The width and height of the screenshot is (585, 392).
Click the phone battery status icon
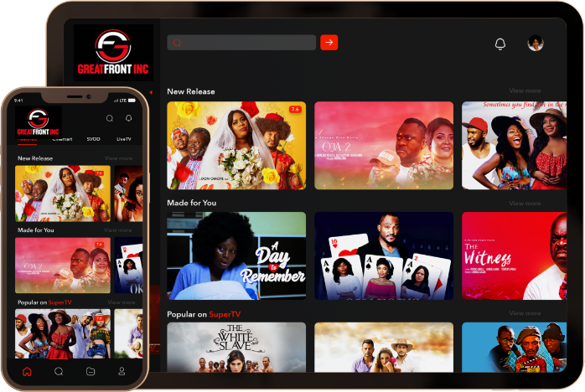pyautogui.click(x=132, y=101)
